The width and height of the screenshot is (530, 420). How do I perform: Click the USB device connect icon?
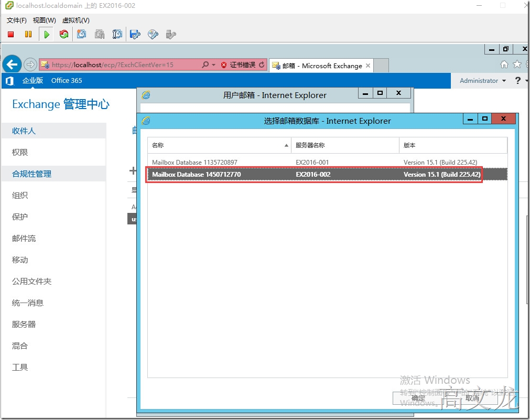click(x=171, y=34)
